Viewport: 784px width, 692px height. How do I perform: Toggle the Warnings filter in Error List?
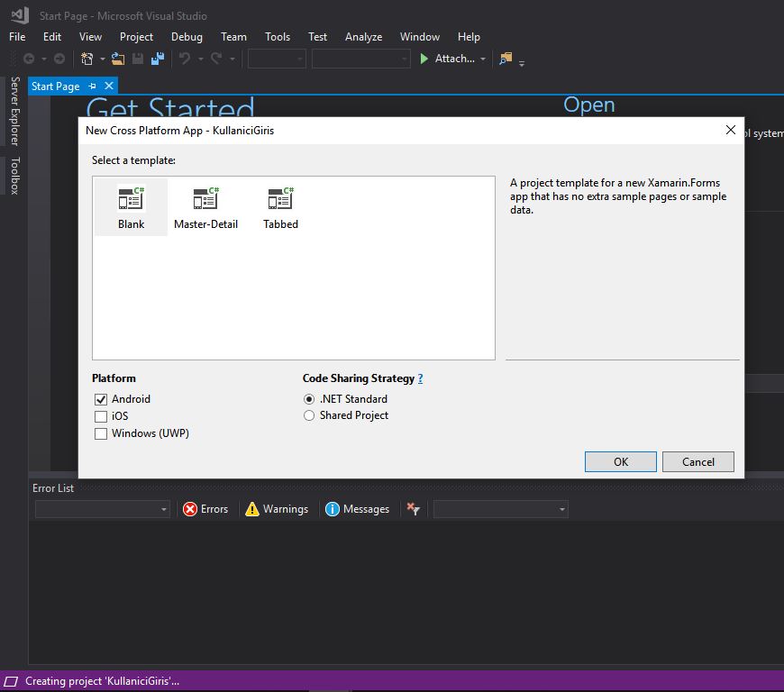[x=277, y=509]
